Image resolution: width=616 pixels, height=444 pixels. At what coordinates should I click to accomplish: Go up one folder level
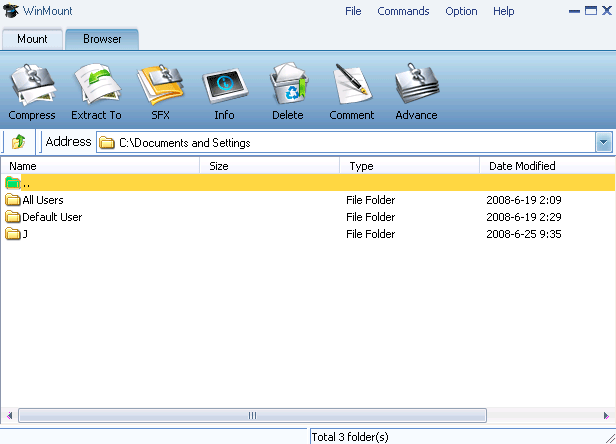coord(18,142)
